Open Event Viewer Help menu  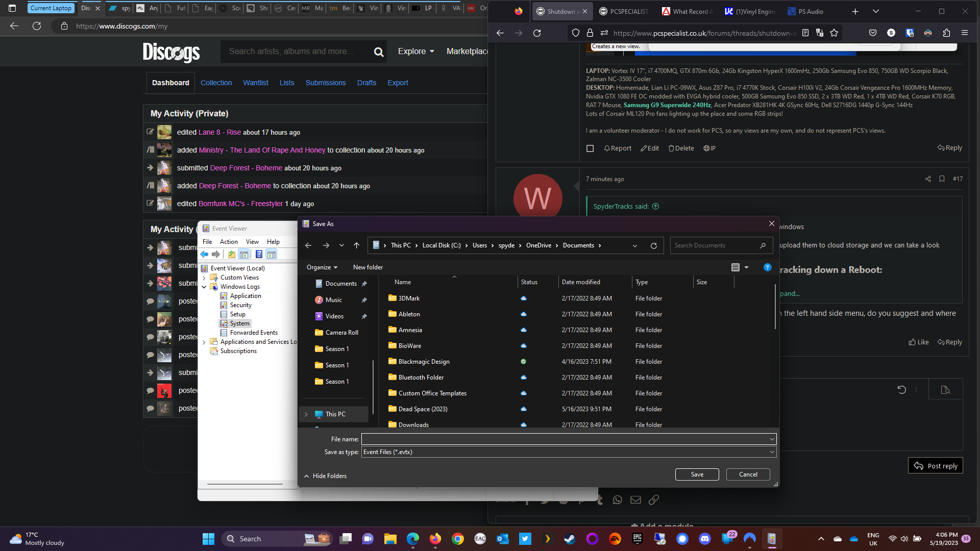[273, 242]
